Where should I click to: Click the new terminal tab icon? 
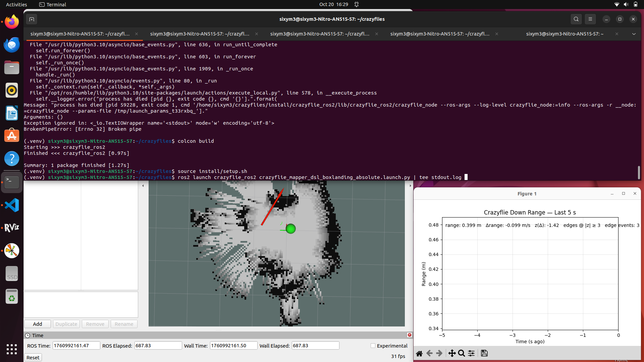click(x=32, y=19)
